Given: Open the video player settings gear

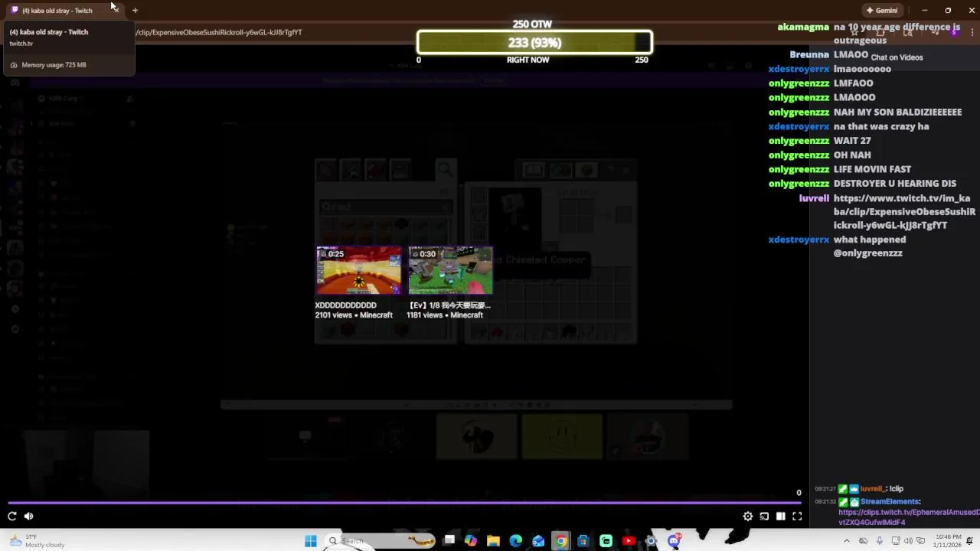Looking at the screenshot, I should [748, 517].
